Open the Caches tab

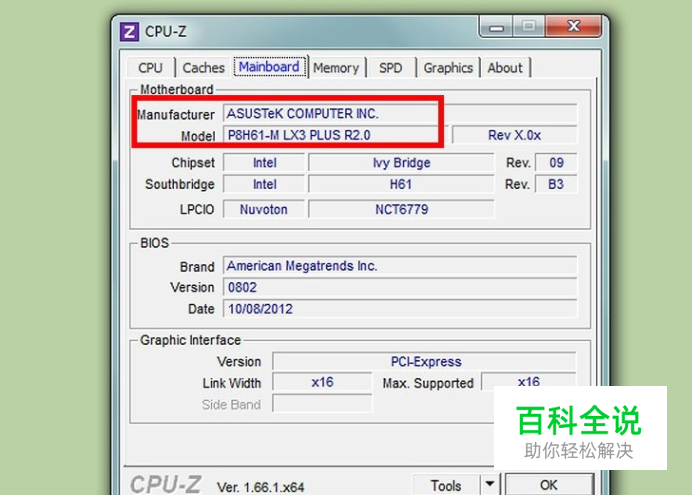(203, 68)
